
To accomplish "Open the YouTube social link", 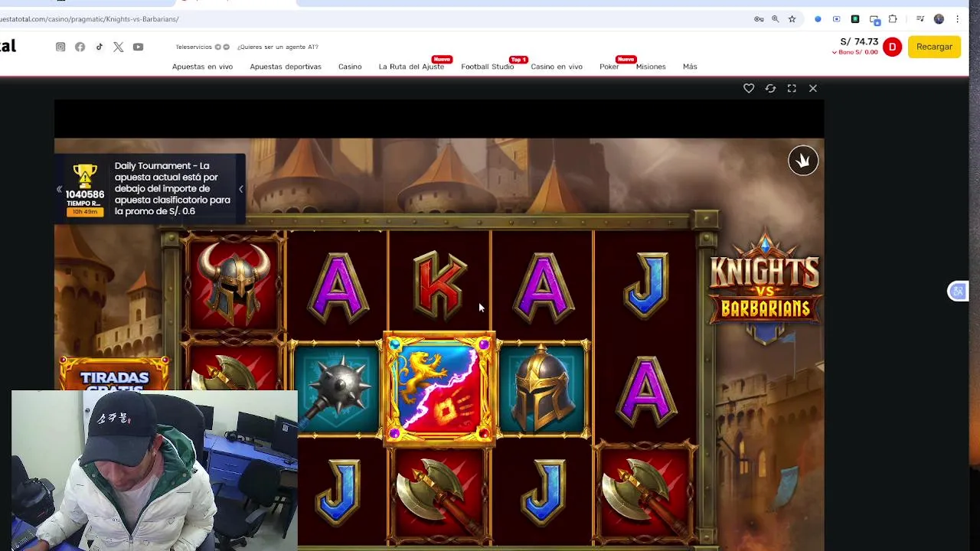I will pos(138,47).
